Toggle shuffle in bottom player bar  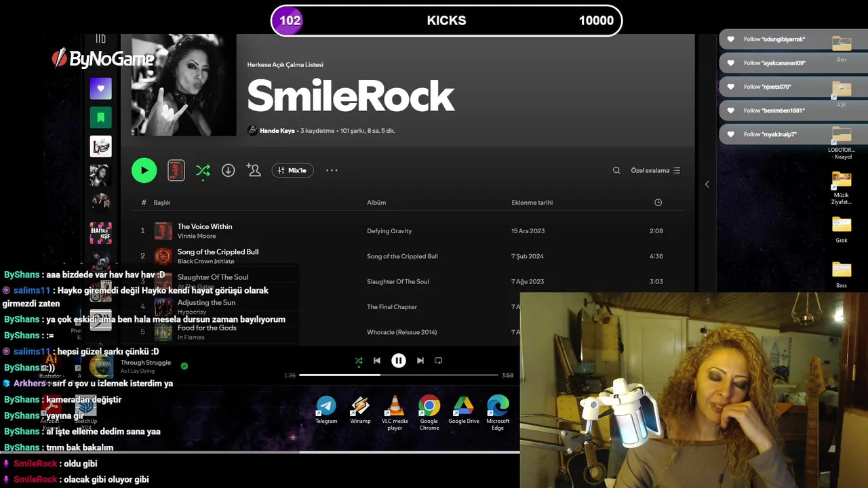[x=359, y=361]
